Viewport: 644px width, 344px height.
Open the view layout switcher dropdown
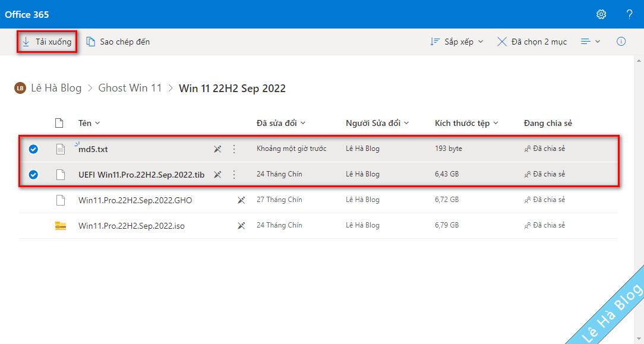point(590,41)
